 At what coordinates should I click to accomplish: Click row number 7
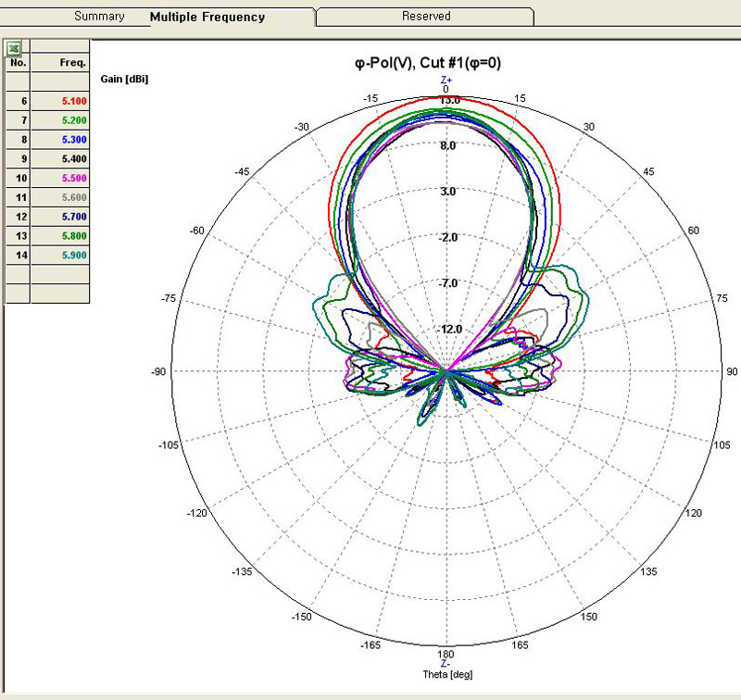tap(18, 120)
